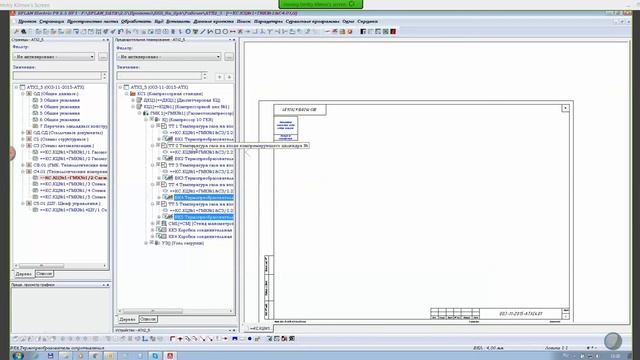Click the Значение input field in Страницы panel
The width and height of the screenshot is (640, 360).
57,76
